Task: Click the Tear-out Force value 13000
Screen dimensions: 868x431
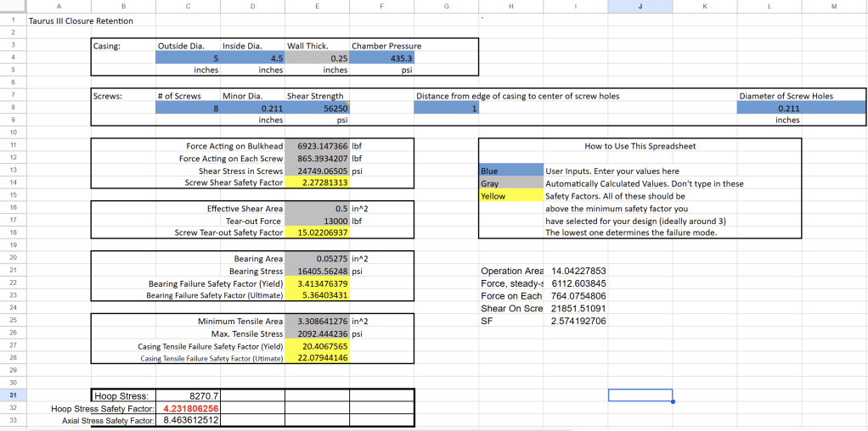Action: pos(317,221)
